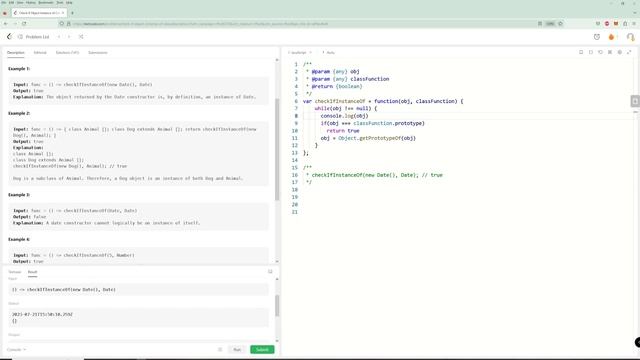Toggle the Auto setting in editor
640x360 pixels.
(x=329, y=53)
